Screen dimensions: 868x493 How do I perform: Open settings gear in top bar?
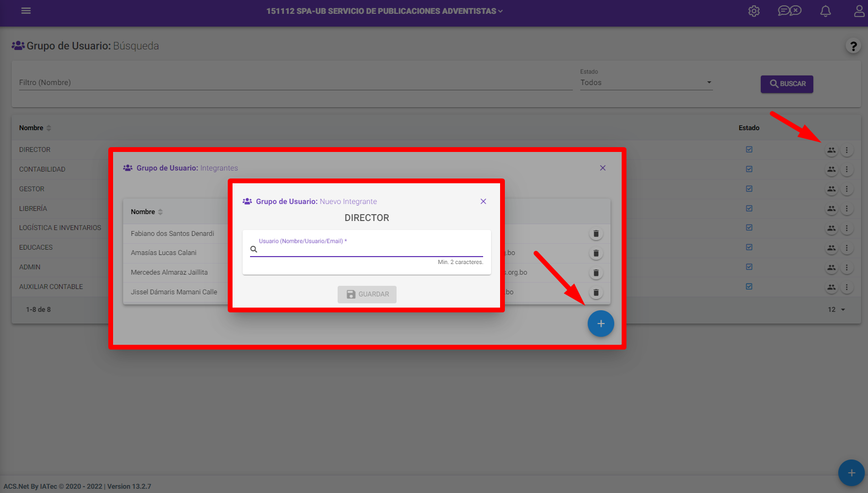[x=754, y=11]
